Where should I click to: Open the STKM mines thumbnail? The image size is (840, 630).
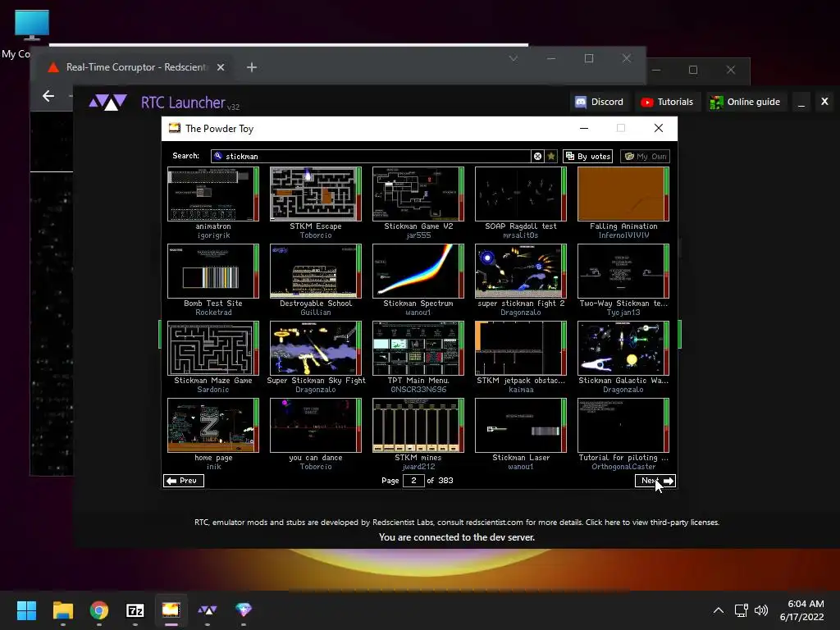(418, 426)
